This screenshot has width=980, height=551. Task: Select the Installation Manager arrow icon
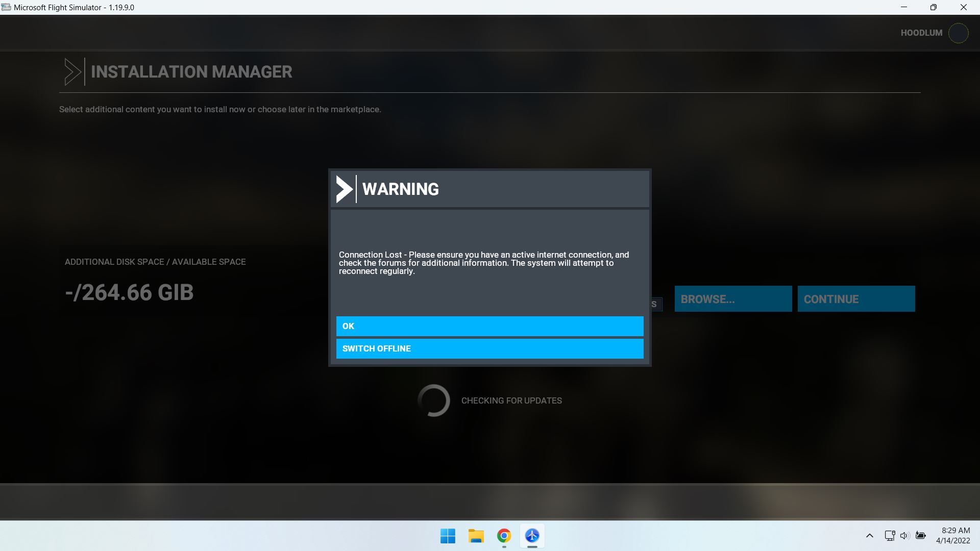[73, 71]
